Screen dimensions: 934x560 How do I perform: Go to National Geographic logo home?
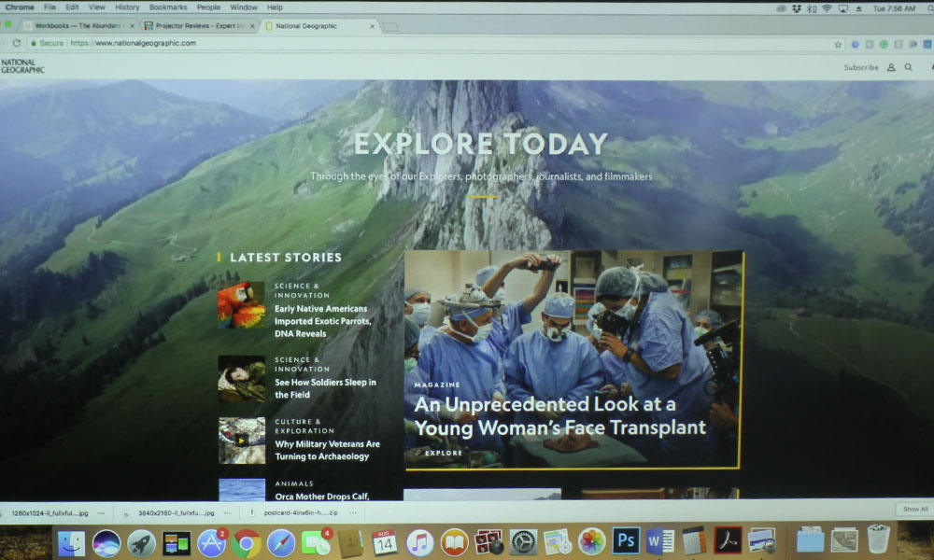tap(22, 66)
